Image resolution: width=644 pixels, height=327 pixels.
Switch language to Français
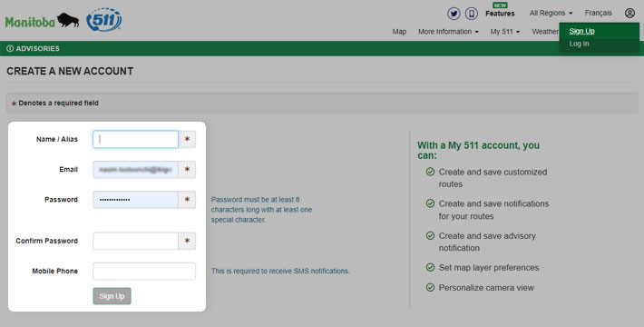pyautogui.click(x=599, y=13)
